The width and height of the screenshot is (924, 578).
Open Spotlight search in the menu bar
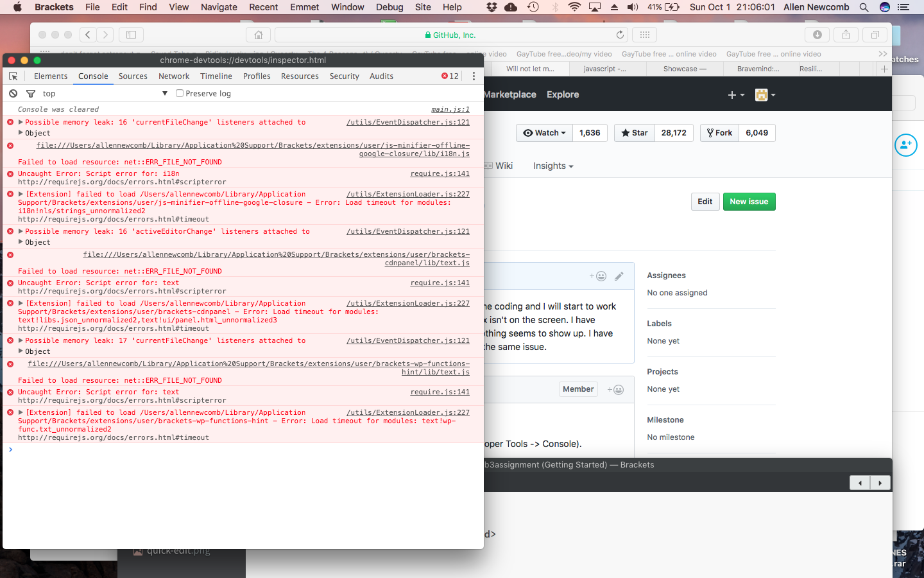pos(864,7)
